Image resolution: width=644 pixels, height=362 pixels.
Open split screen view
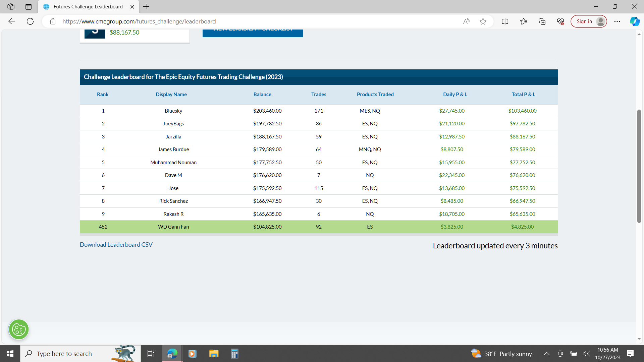tap(505, 21)
